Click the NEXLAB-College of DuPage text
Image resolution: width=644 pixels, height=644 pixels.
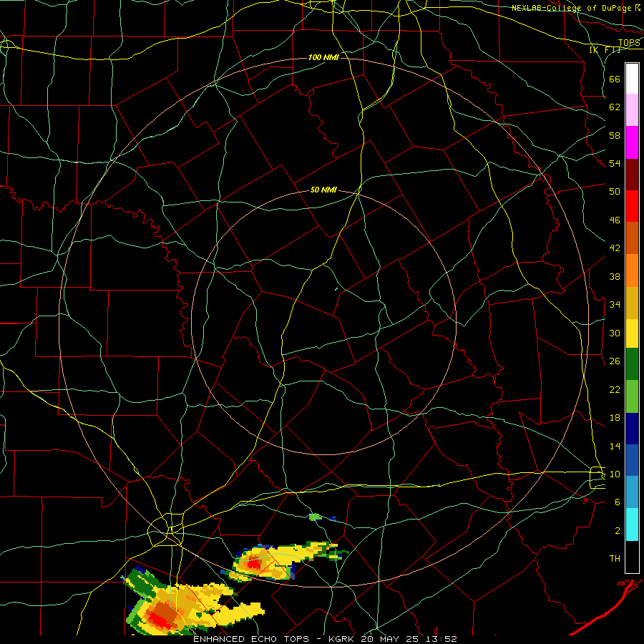point(572,8)
